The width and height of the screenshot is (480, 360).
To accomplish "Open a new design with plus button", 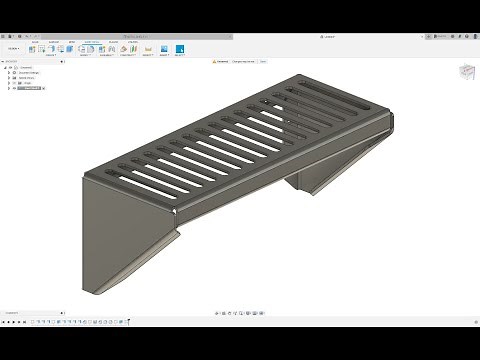I will (x=429, y=36).
